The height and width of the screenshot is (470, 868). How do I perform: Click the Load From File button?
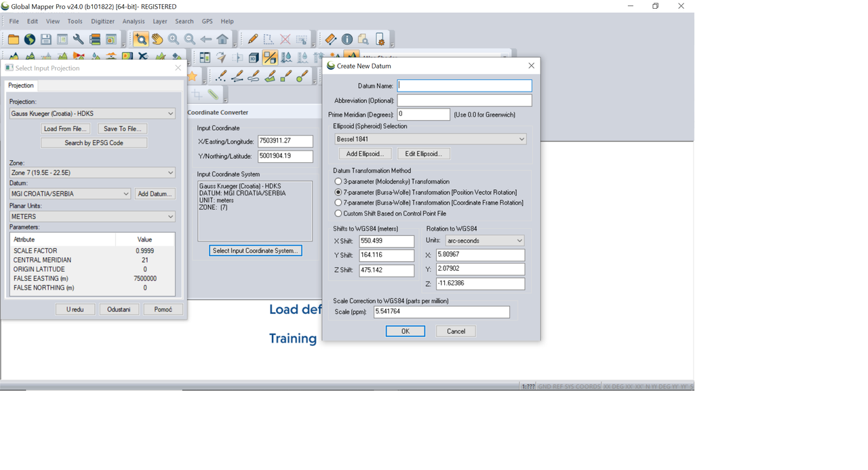(65, 129)
